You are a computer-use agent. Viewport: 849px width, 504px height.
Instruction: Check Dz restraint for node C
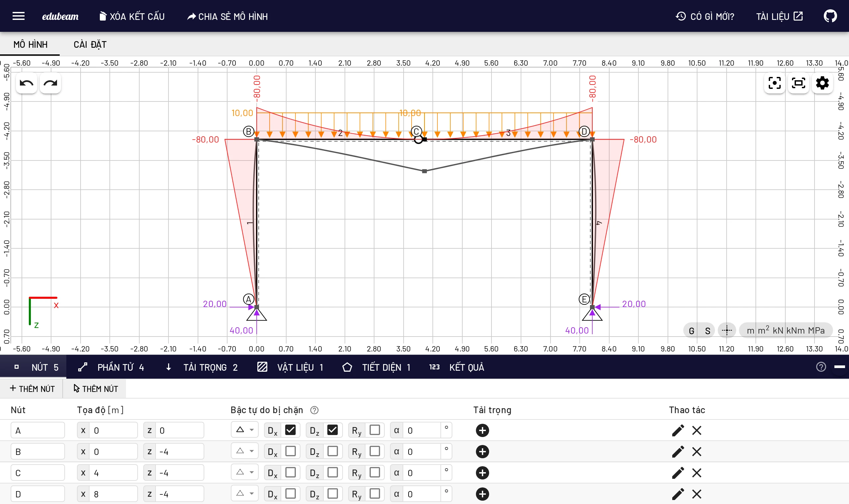[x=332, y=472]
